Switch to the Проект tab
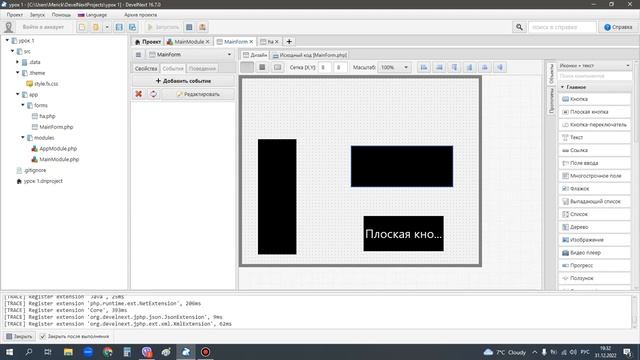 147,42
